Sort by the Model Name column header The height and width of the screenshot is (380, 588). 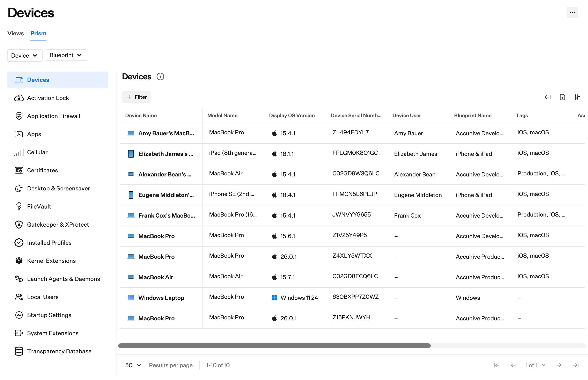222,116
